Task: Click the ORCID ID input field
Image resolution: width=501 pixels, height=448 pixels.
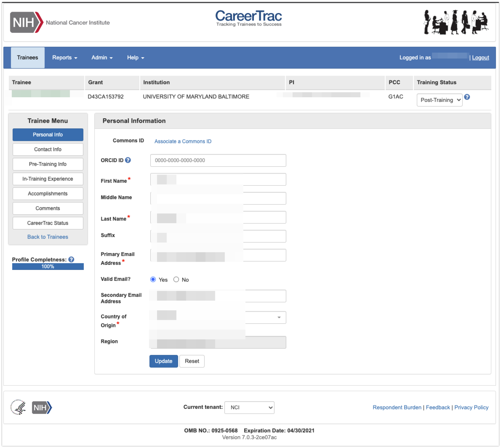Action: tap(218, 160)
